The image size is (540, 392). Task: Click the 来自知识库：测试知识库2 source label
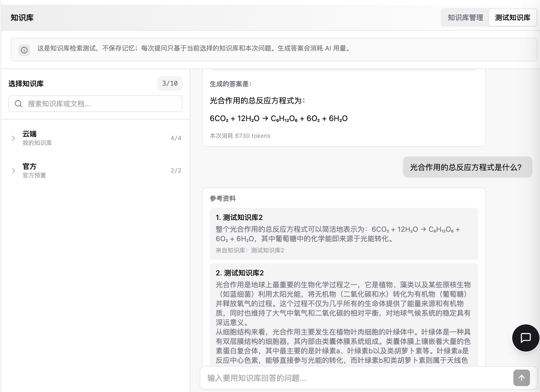pyautogui.click(x=250, y=250)
